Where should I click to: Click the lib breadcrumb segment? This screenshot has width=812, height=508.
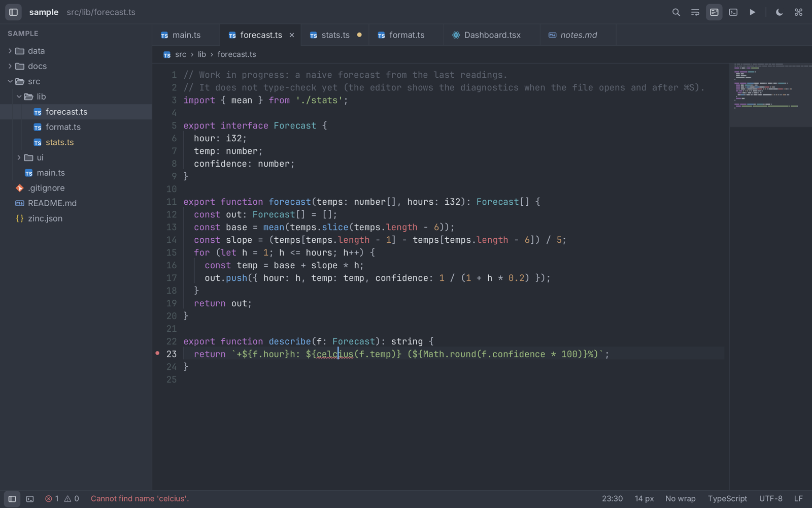pyautogui.click(x=202, y=54)
